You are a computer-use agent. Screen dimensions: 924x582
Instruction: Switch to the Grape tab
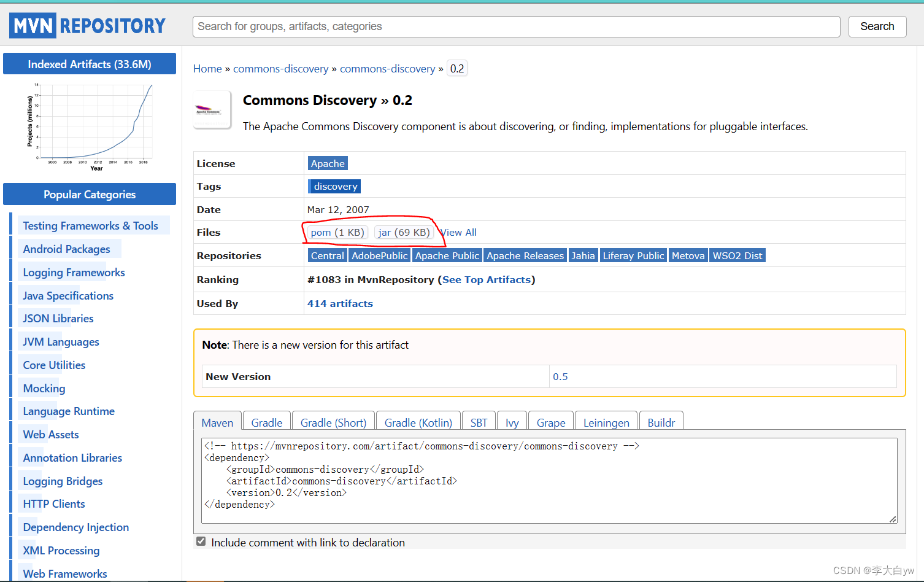[x=551, y=422]
